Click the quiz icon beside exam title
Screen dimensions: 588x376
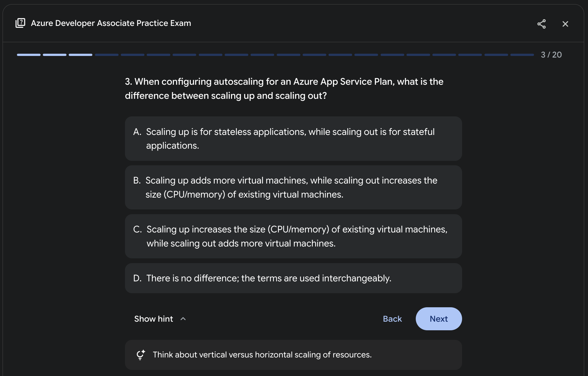point(20,23)
